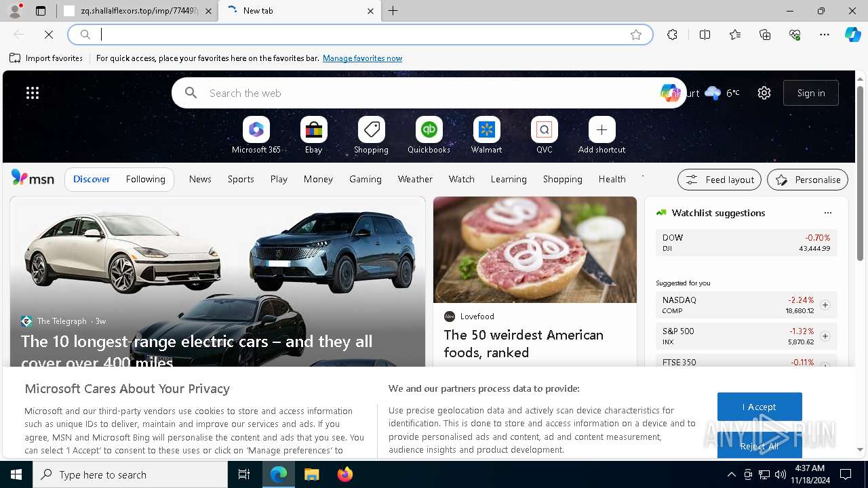Accept cookies with I Accept

coord(759,407)
